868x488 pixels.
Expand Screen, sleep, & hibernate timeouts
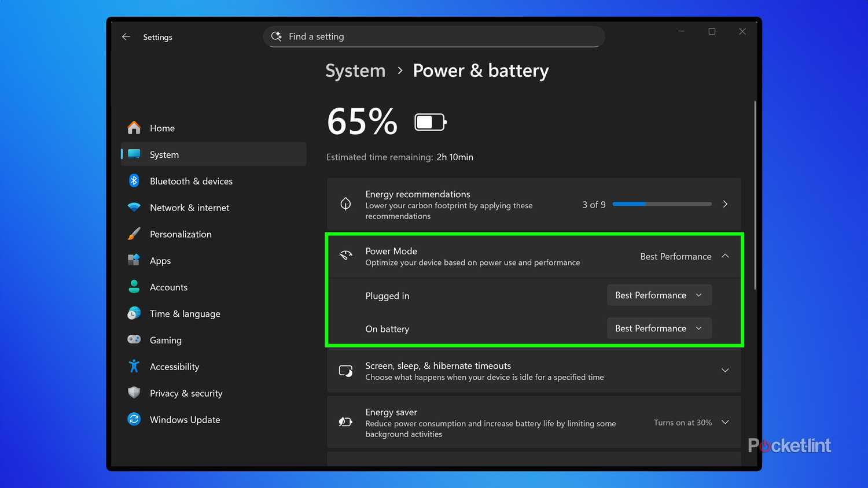coord(725,371)
